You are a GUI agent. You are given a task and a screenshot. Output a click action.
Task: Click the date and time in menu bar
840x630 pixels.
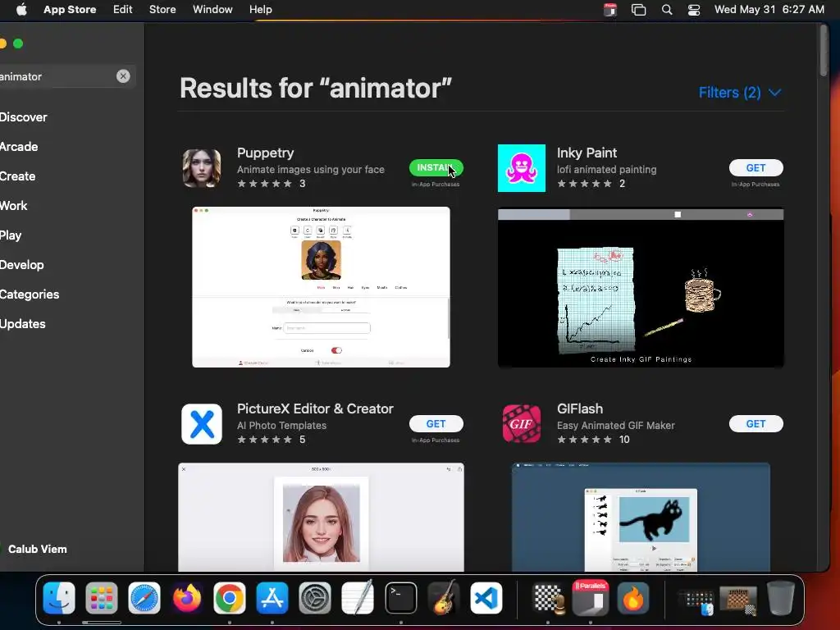click(x=769, y=9)
